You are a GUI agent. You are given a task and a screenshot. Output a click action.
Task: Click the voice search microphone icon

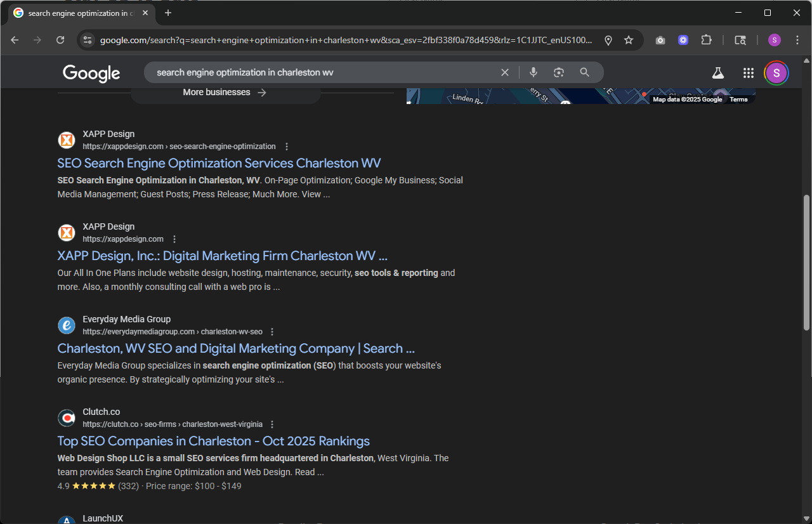534,72
